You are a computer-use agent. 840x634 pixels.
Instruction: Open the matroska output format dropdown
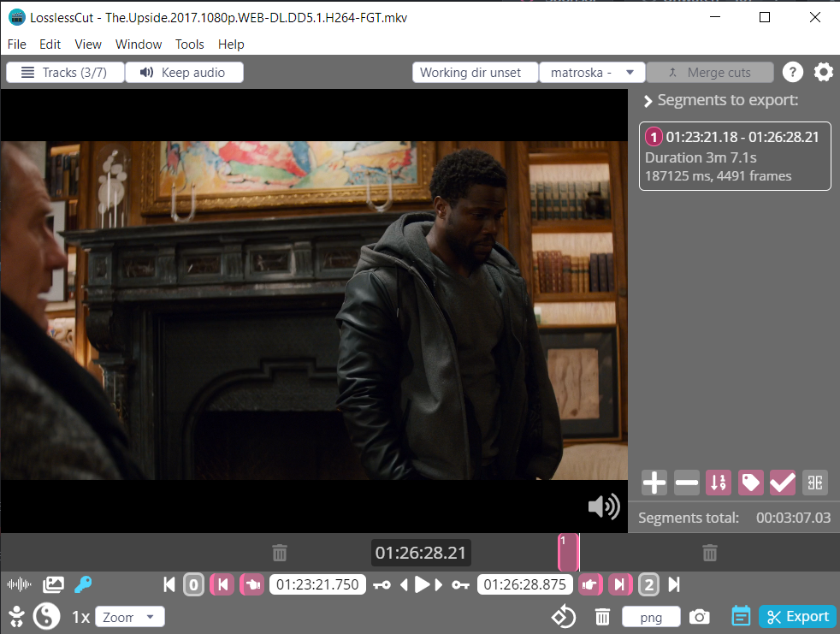(592, 72)
